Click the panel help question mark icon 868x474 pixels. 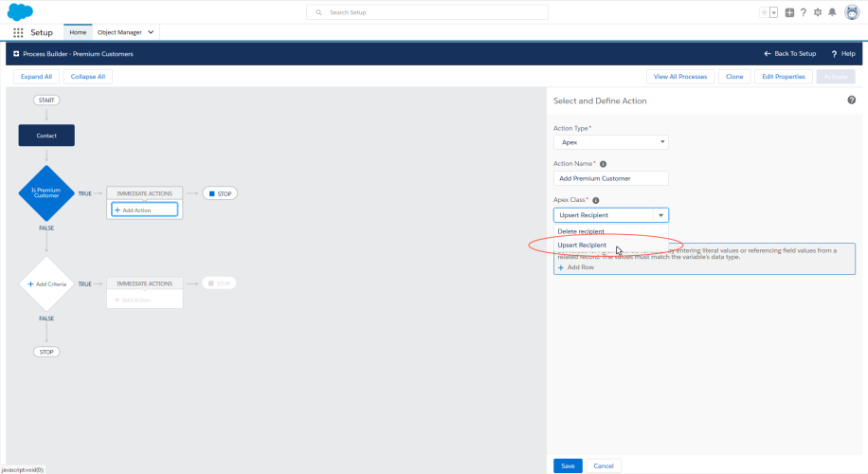(x=851, y=100)
